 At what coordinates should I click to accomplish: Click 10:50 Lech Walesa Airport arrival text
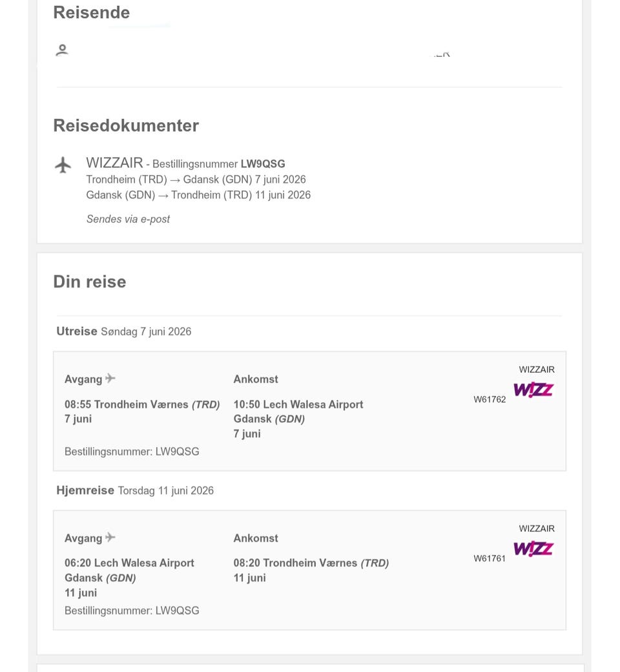point(298,404)
